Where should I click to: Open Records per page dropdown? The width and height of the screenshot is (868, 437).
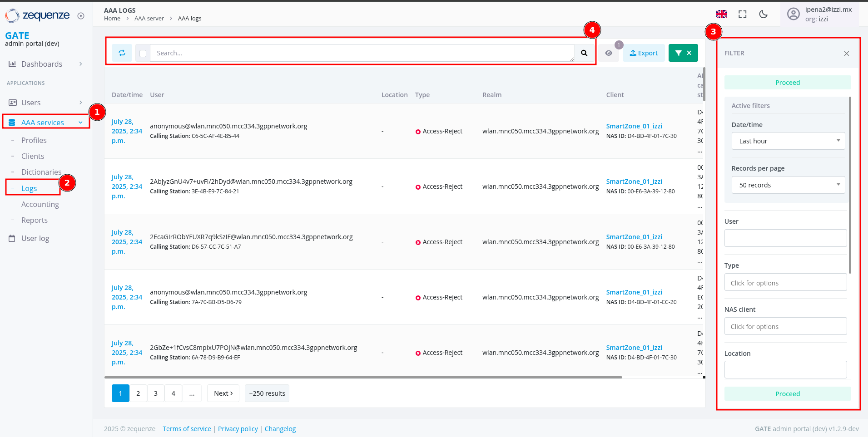tap(788, 185)
